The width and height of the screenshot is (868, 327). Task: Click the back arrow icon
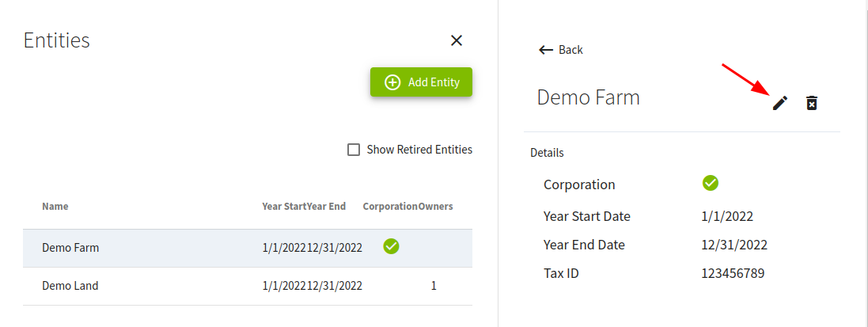click(545, 50)
